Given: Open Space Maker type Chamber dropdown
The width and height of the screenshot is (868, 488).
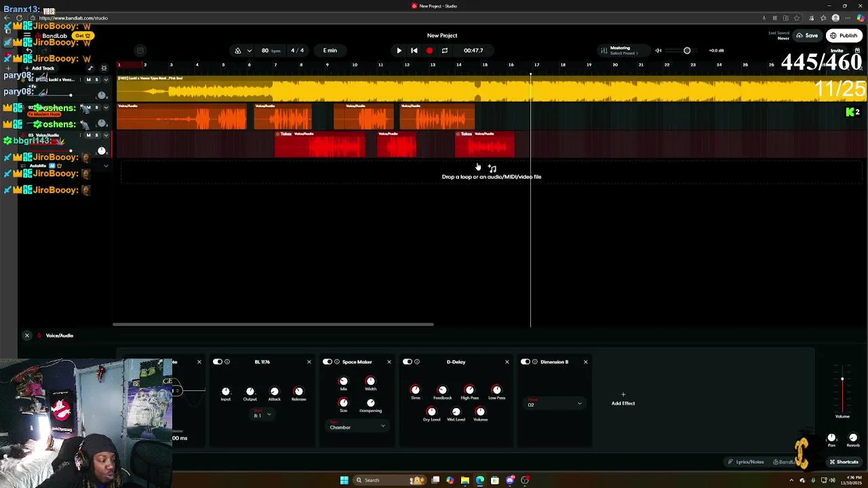Looking at the screenshot, I should coord(357,427).
